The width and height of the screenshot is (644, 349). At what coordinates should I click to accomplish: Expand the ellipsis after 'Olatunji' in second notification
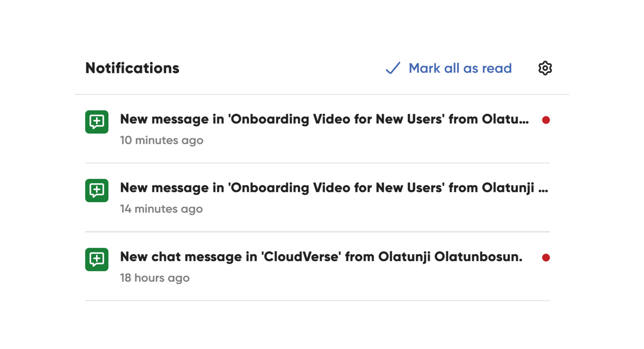point(543,188)
